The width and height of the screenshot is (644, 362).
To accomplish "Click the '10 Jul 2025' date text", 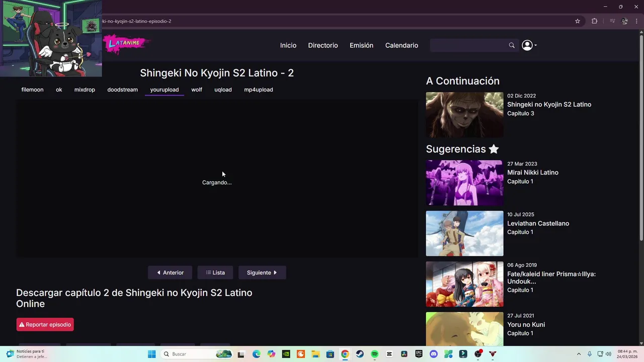I will pos(521,215).
